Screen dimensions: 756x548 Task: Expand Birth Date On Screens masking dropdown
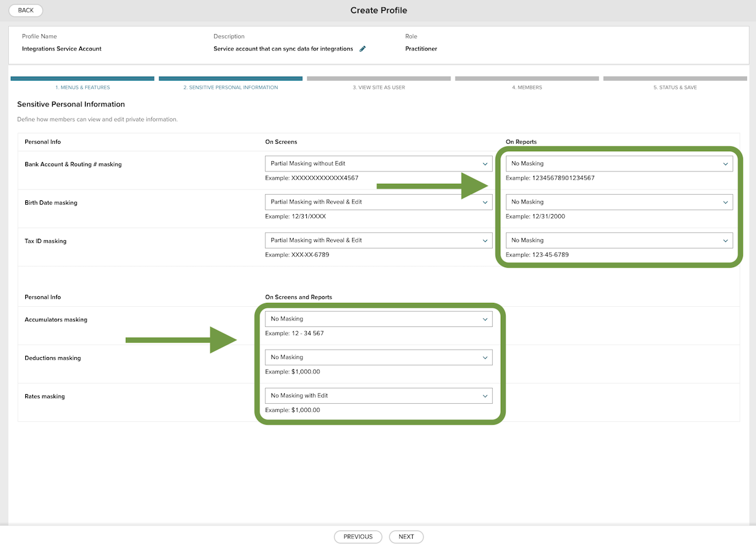378,202
